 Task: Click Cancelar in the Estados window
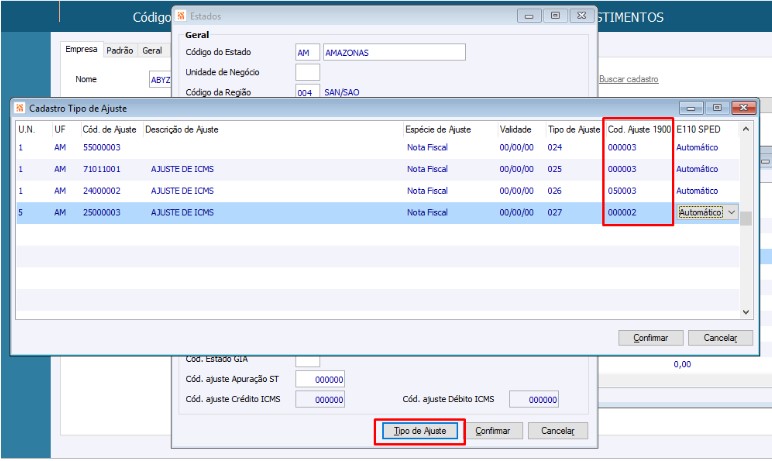557,431
